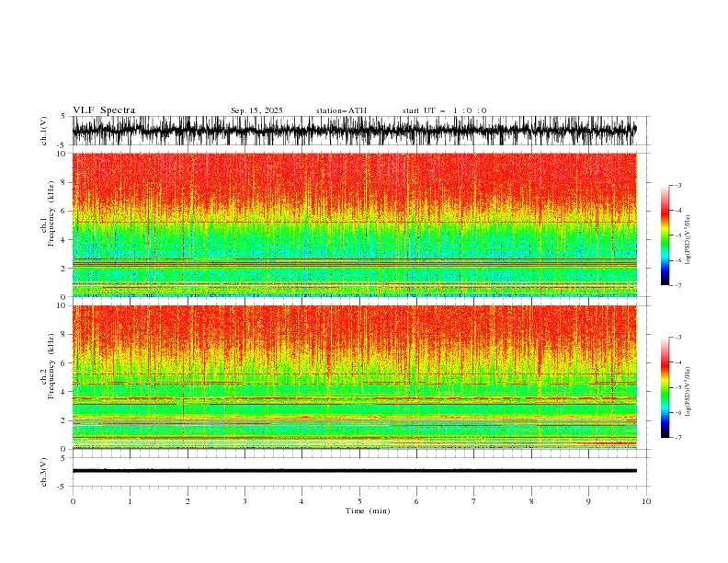Click the "Time (min)" axis label

coord(368,511)
